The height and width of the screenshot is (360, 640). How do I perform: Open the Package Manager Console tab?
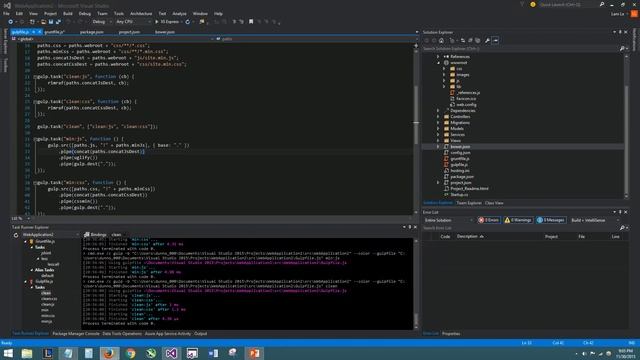[76, 334]
